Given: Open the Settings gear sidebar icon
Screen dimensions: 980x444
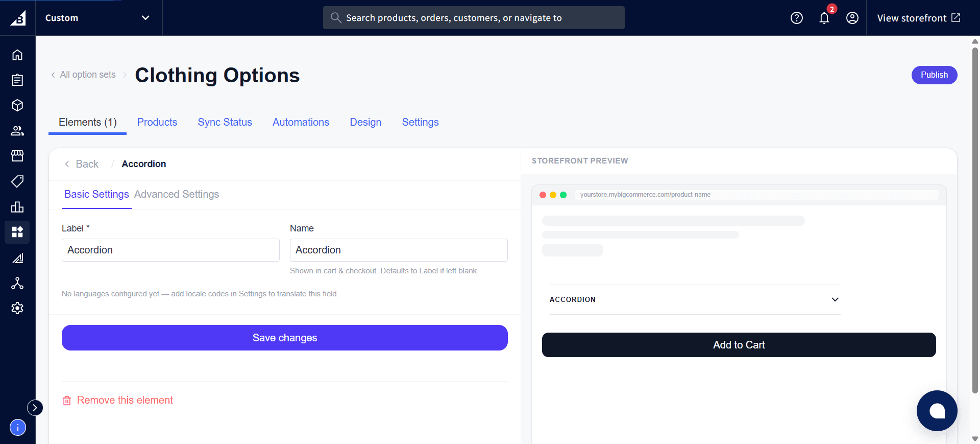Looking at the screenshot, I should [x=17, y=308].
